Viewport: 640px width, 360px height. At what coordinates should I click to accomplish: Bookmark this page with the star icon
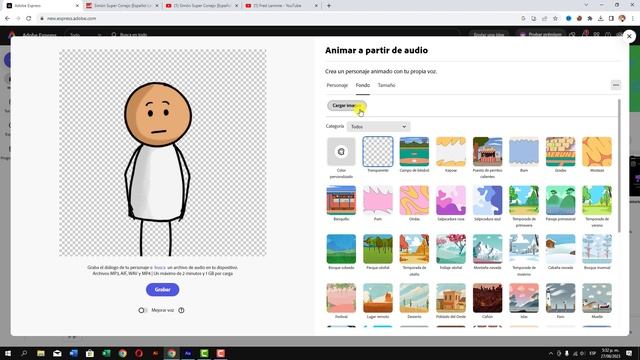[555, 18]
